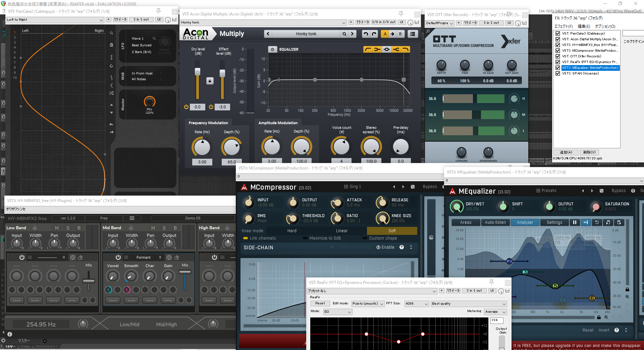The width and height of the screenshot is (644, 350).
Task: Open ReaFir Mode dropdown showing EQ
Action: pyautogui.click(x=338, y=312)
